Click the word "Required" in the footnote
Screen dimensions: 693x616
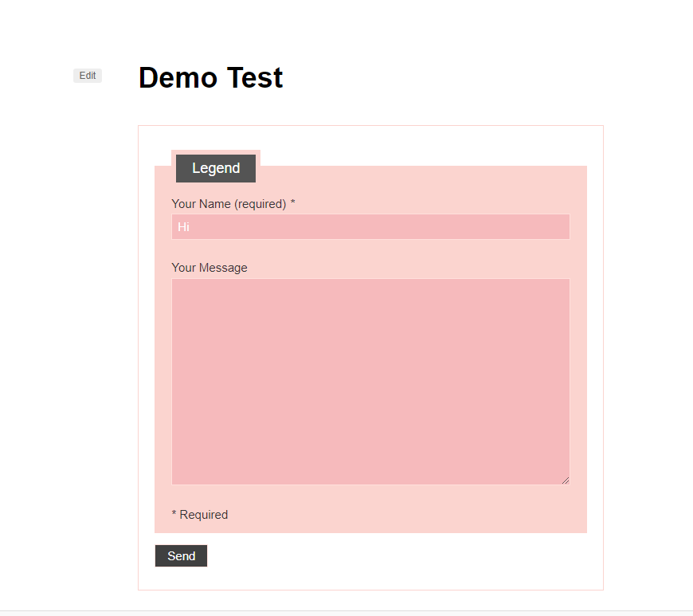[204, 515]
